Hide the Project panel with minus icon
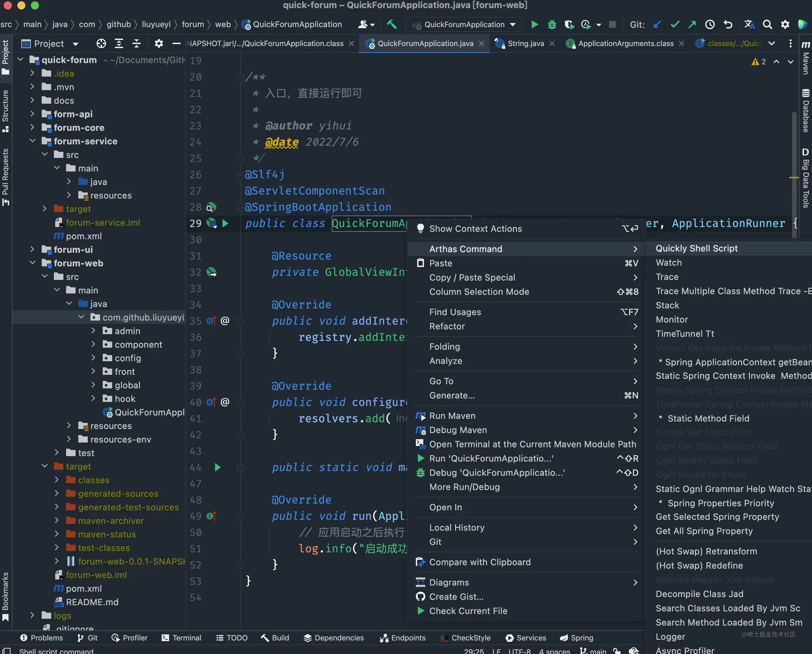The height and width of the screenshot is (654, 812). tap(176, 44)
